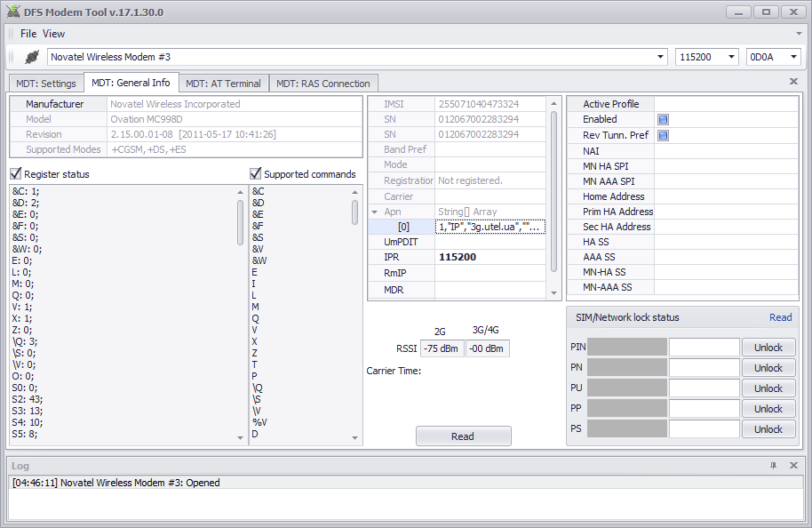Click the Read link in SIM/Network lock status

click(x=780, y=317)
